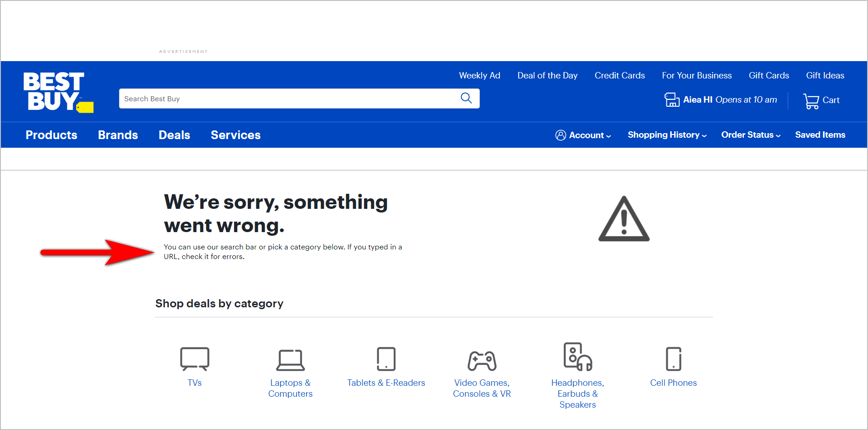This screenshot has width=868, height=430.
Task: Click inside the Search Best Buy field
Action: tap(274, 98)
